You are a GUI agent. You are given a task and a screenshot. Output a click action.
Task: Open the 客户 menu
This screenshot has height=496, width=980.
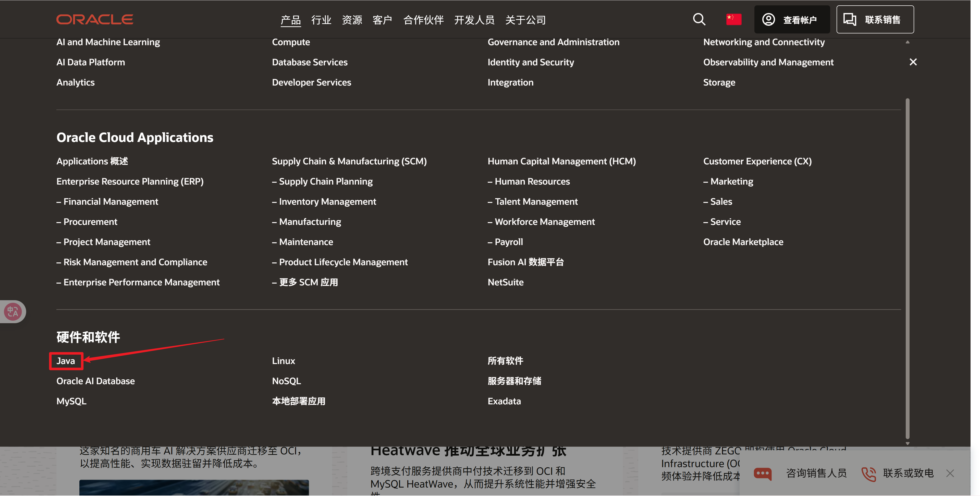point(382,20)
